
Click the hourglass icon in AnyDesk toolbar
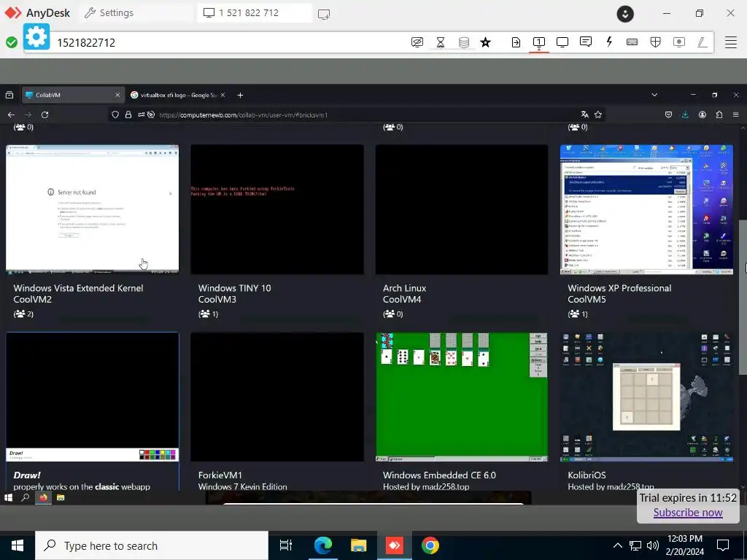441,42
